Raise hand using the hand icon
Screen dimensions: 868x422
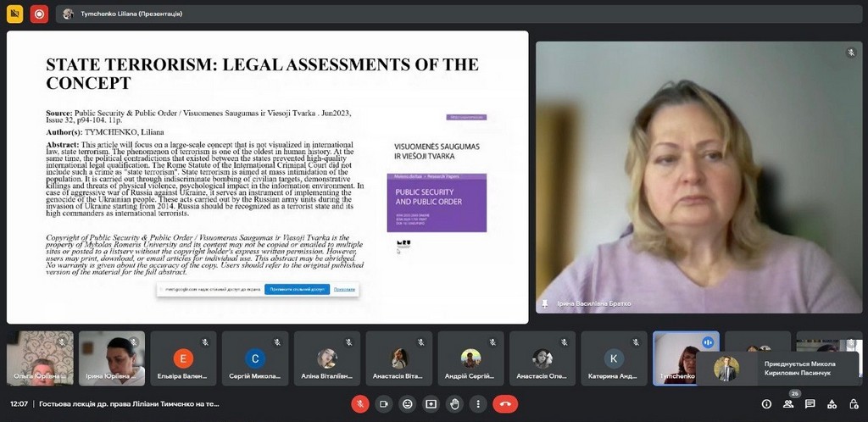(454, 404)
